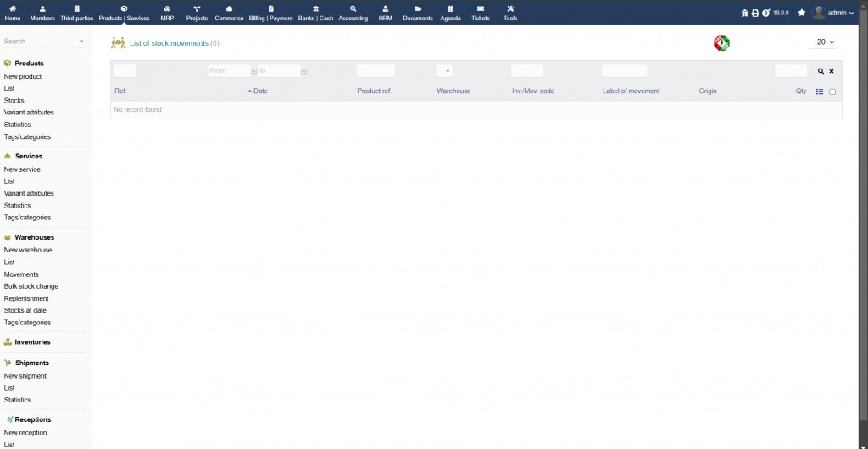Focus the Qty filter input field
Viewport: 868px width, 449px height.
[791, 71]
